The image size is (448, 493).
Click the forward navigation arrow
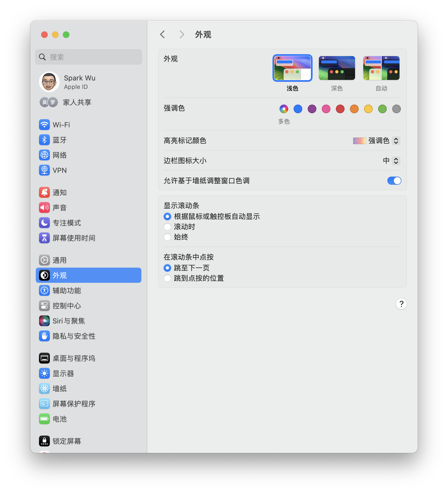tap(182, 34)
